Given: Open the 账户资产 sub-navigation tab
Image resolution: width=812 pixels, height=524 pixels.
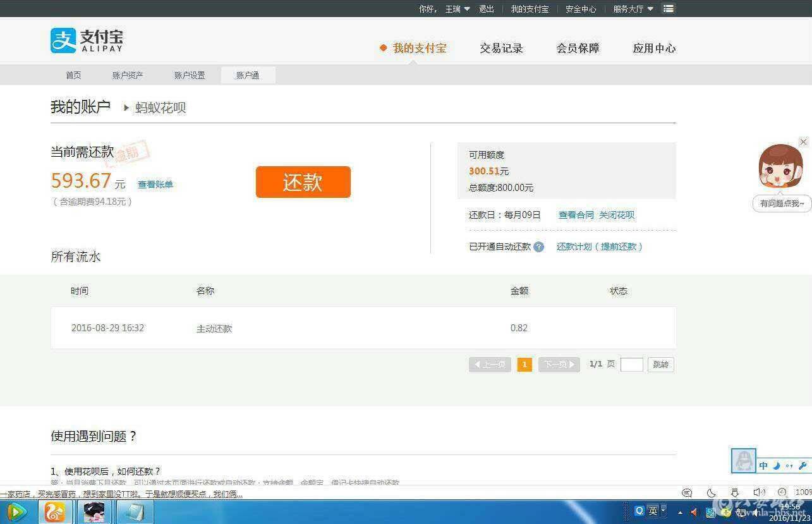Looking at the screenshot, I should point(128,75).
